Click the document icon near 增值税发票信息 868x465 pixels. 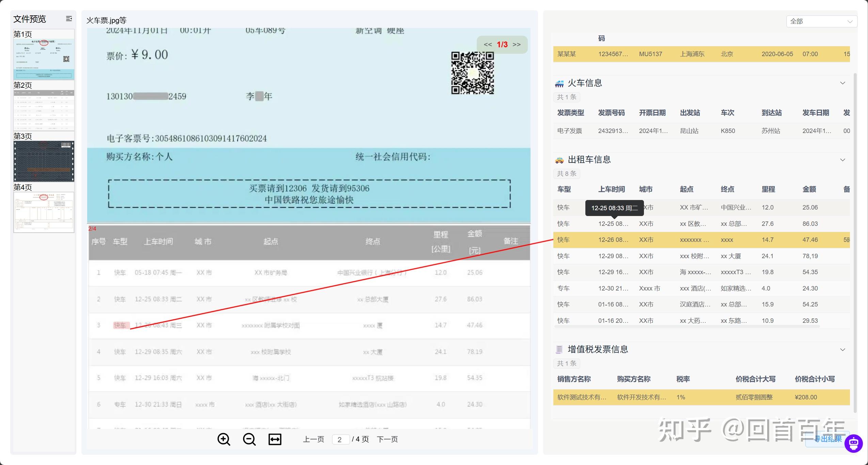point(559,349)
